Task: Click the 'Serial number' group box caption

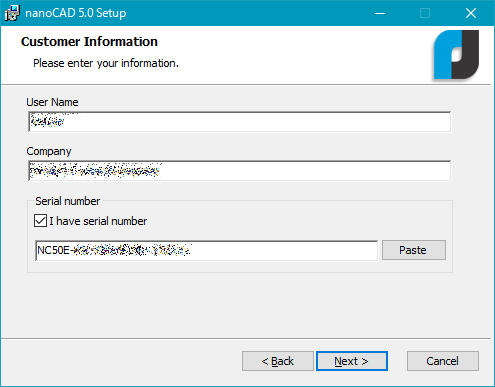Action: tap(68, 201)
